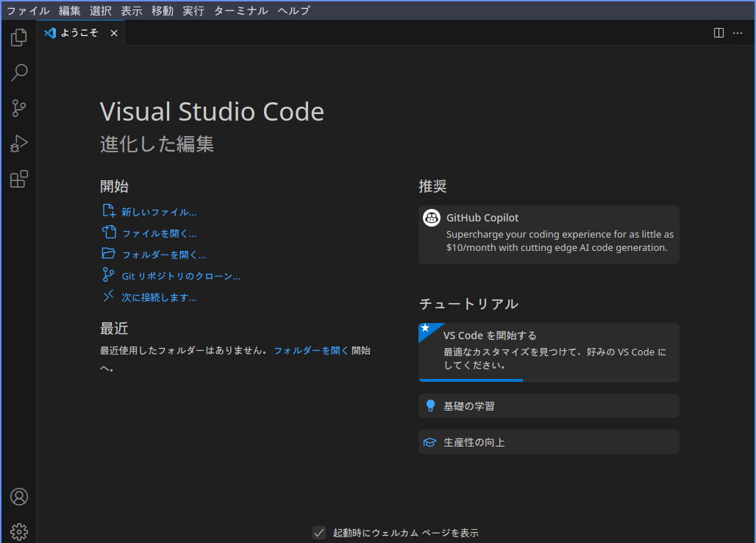
Task: Open the Manage gear settings icon
Action: pyautogui.click(x=19, y=532)
